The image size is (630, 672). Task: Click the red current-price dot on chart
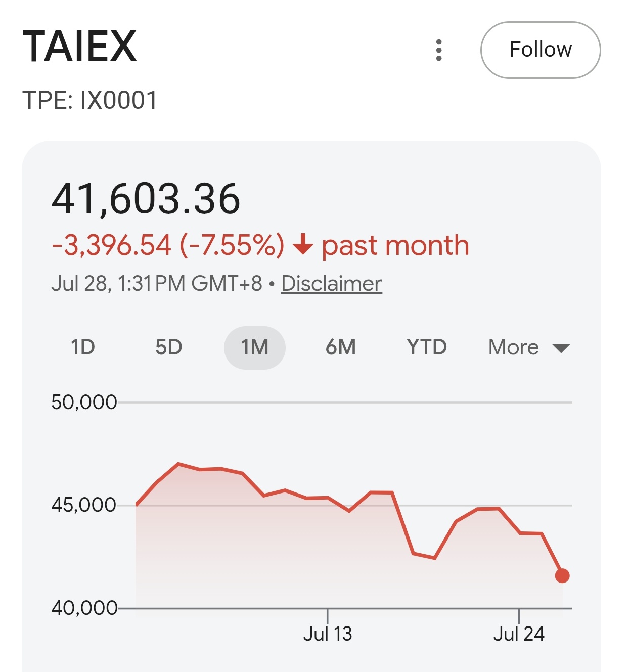[562, 575]
